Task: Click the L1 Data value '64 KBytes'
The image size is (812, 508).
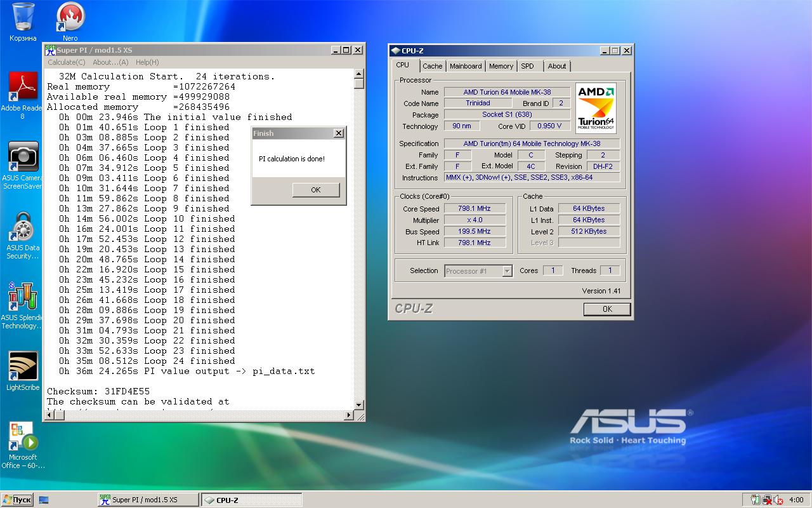Action: (589, 208)
